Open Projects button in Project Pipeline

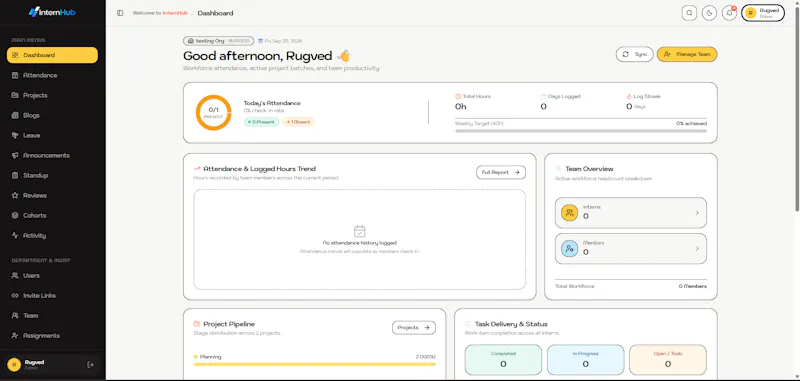tap(414, 327)
